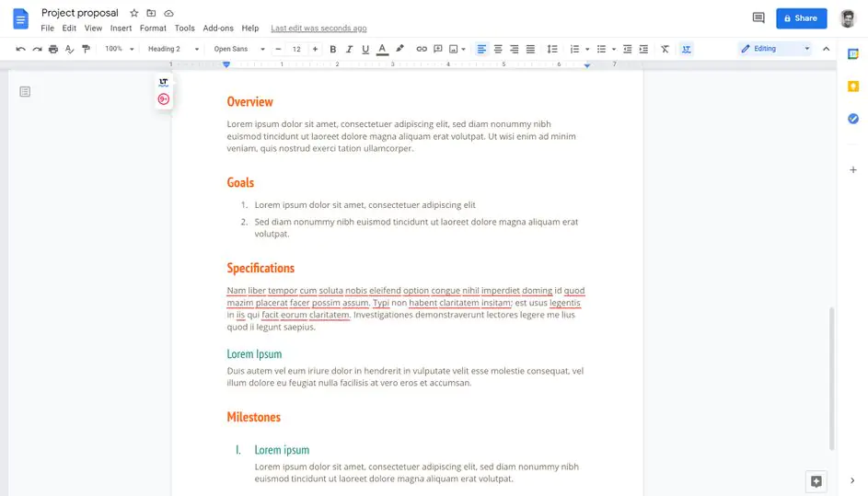
Task: Print the document with printer icon
Action: click(53, 50)
